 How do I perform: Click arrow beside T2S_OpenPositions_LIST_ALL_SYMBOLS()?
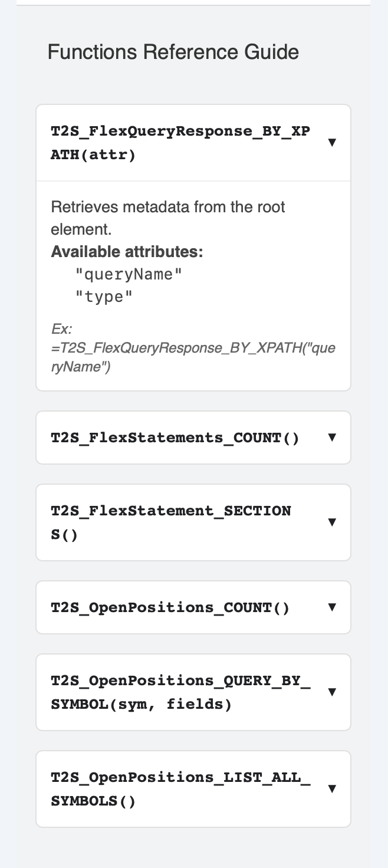332,789
